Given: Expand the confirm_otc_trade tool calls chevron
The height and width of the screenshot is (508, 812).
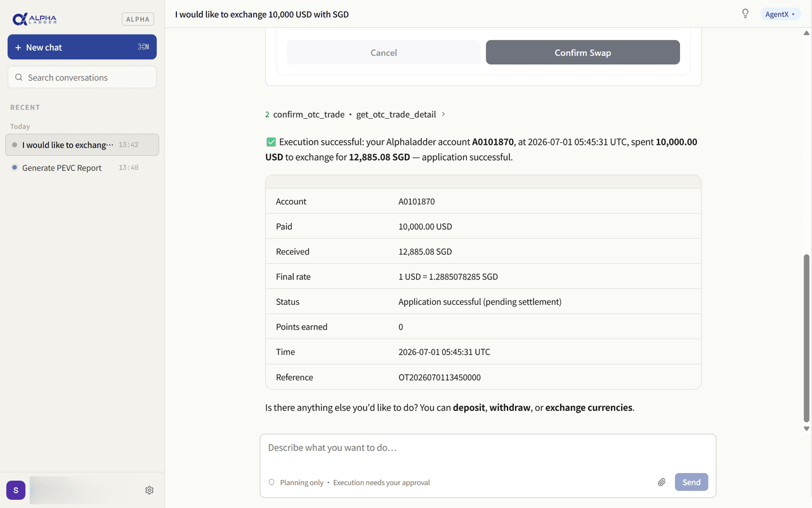Looking at the screenshot, I should click(443, 114).
